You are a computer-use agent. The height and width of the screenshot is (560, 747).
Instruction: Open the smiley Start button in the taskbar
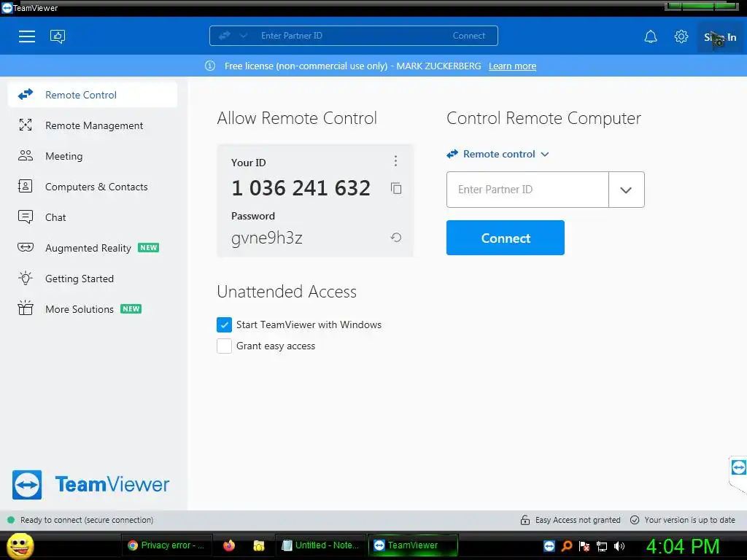[20, 545]
